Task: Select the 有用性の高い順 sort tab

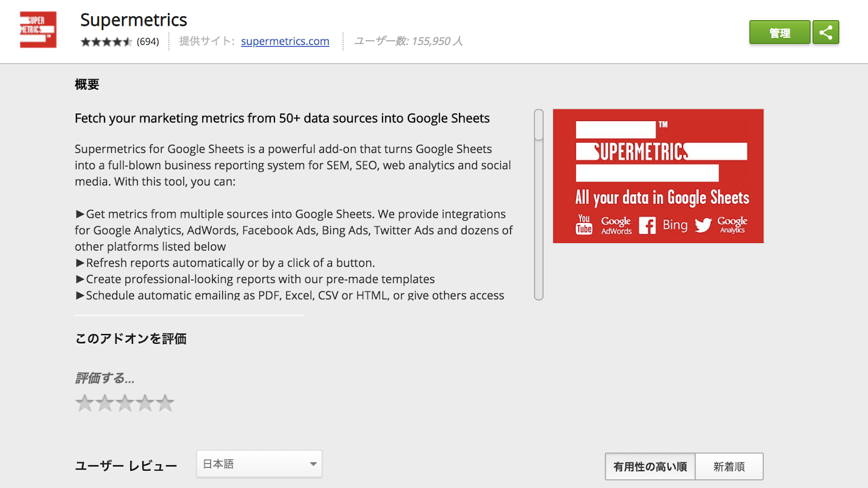Action: (650, 466)
